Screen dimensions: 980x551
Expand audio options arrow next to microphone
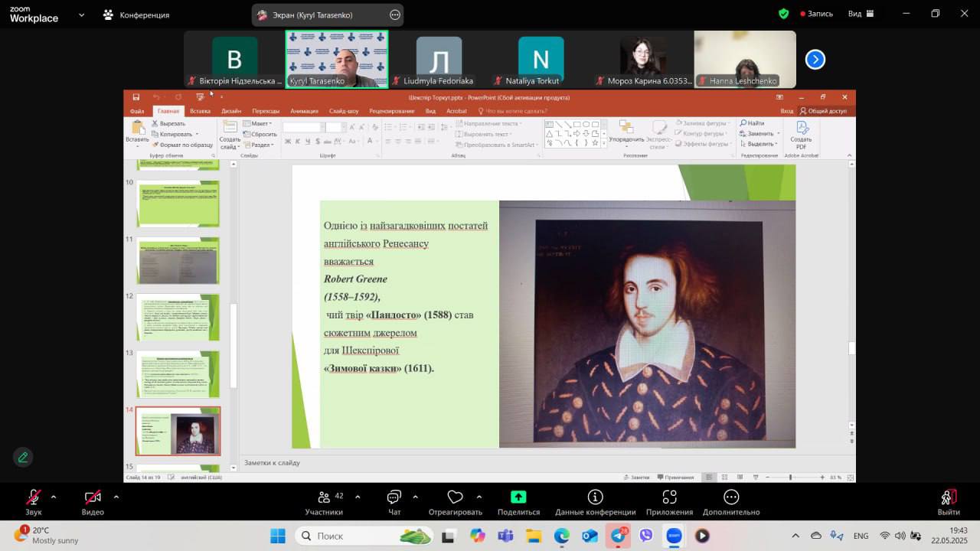click(54, 497)
